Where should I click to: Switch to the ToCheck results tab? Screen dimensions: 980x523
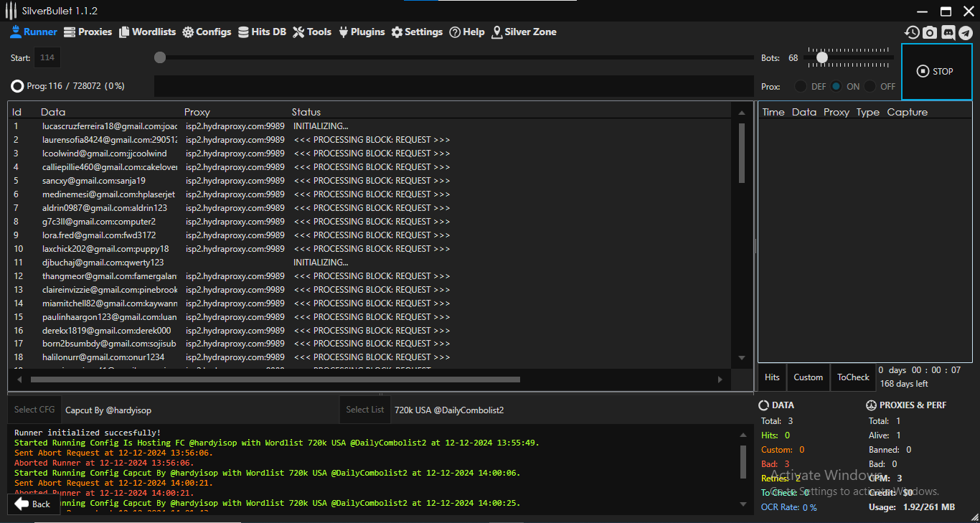coord(853,377)
